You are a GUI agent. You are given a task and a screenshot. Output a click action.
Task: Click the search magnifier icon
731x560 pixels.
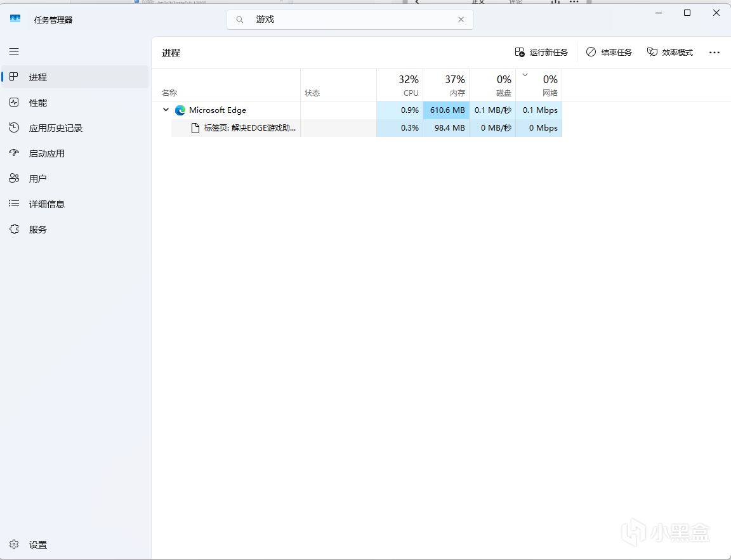click(x=240, y=20)
